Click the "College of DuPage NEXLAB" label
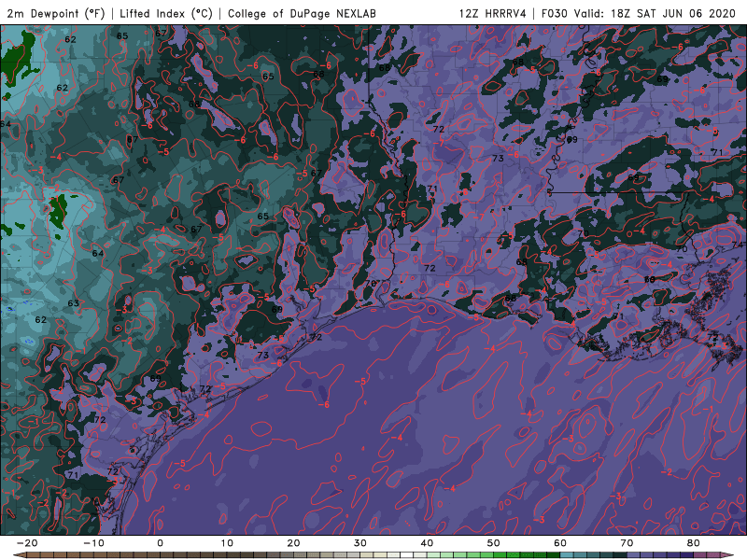 pyautogui.click(x=302, y=13)
